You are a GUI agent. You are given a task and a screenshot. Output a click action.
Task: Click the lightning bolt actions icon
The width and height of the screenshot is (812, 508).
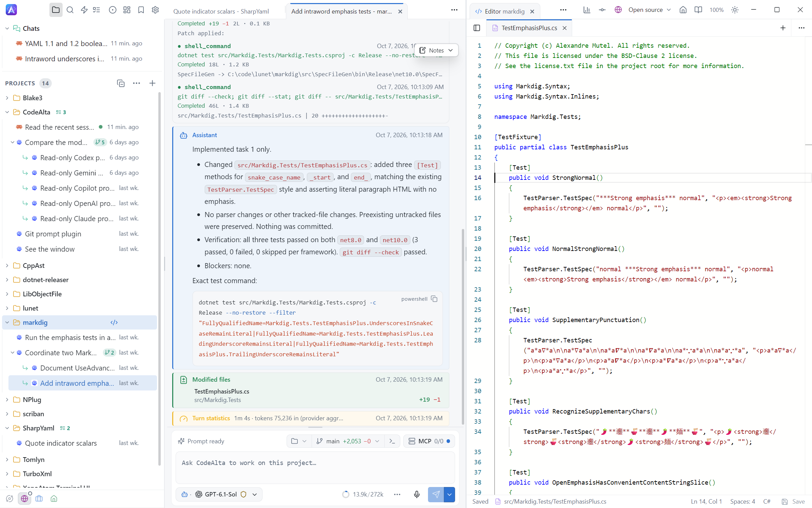coord(84,10)
